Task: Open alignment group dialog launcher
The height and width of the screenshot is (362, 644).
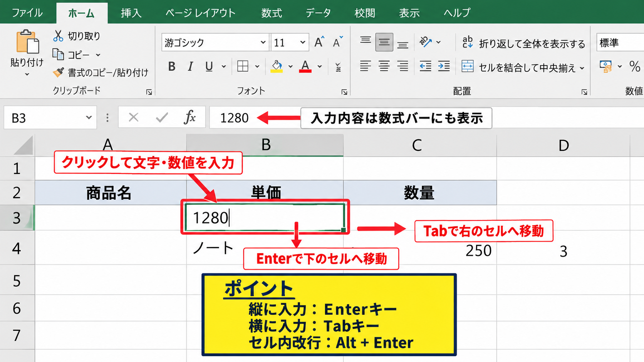Action: point(584,92)
